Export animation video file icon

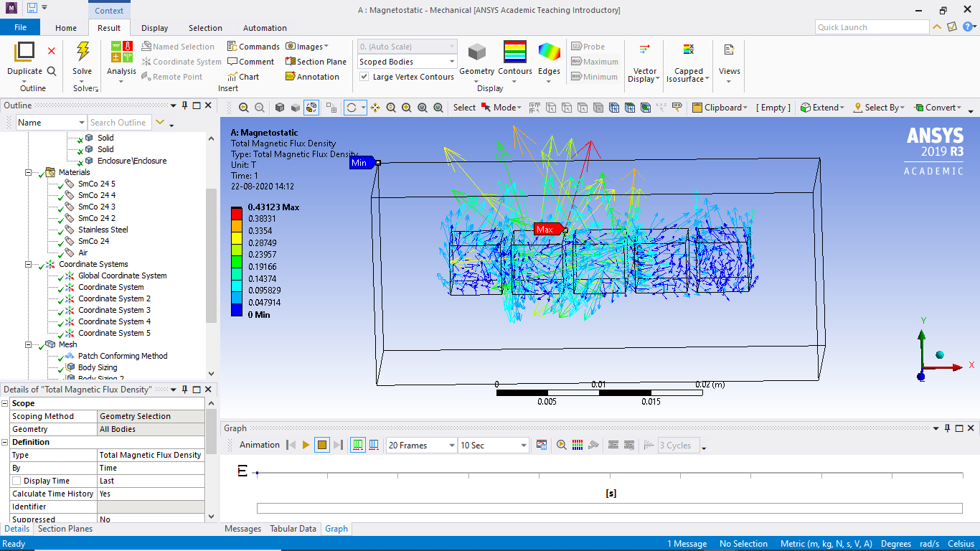(542, 446)
